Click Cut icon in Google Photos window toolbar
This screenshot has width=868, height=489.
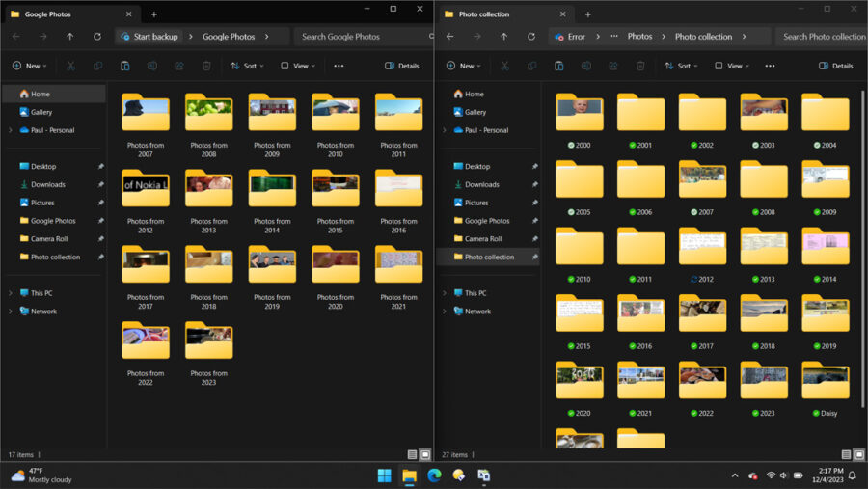70,66
